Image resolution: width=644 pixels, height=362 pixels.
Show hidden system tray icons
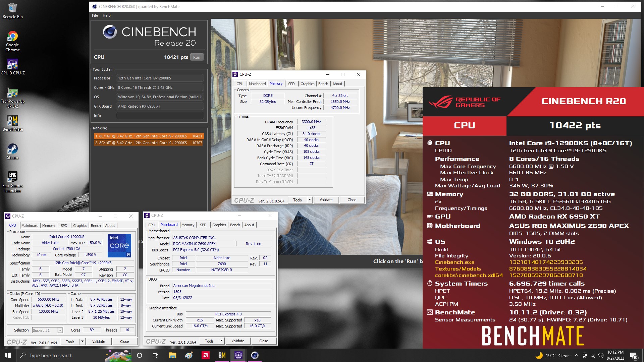[x=576, y=355]
